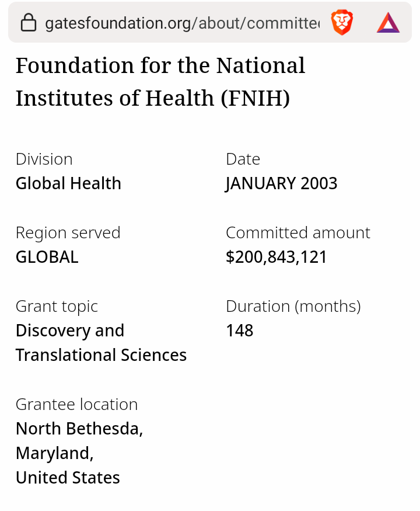420x511 pixels.
Task: Click the Committed amount label
Action: click(x=297, y=232)
